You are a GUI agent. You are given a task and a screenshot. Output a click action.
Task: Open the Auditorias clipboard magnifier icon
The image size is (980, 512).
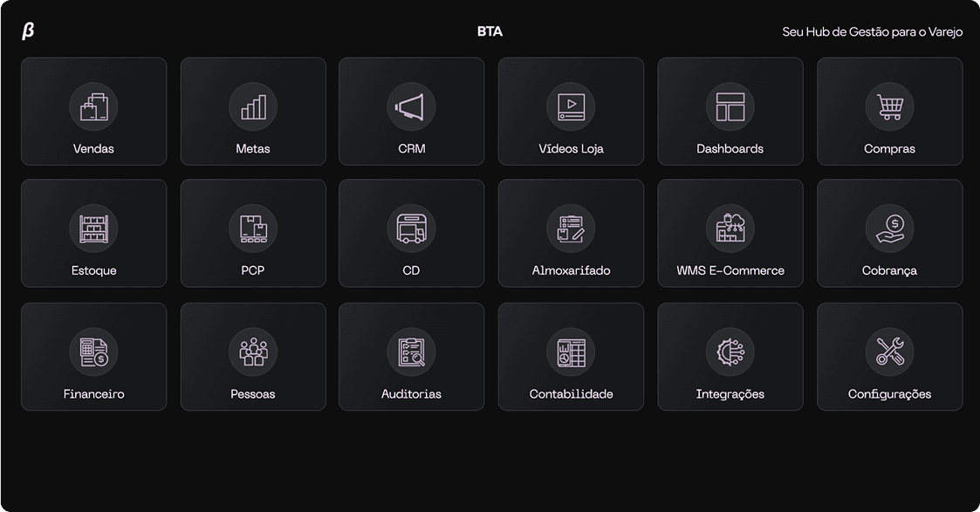[411, 352]
